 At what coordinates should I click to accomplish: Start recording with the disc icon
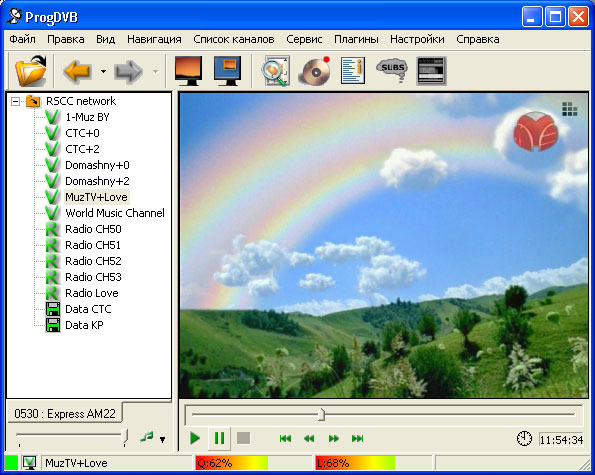pos(315,71)
